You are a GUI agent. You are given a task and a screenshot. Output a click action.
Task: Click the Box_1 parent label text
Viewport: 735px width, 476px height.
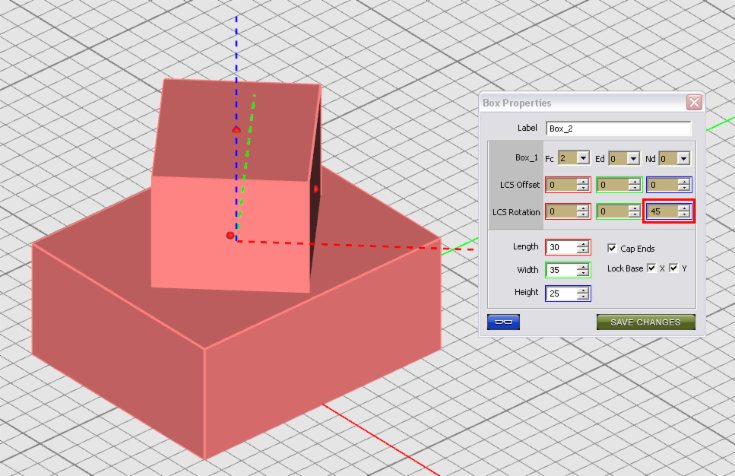(526, 158)
